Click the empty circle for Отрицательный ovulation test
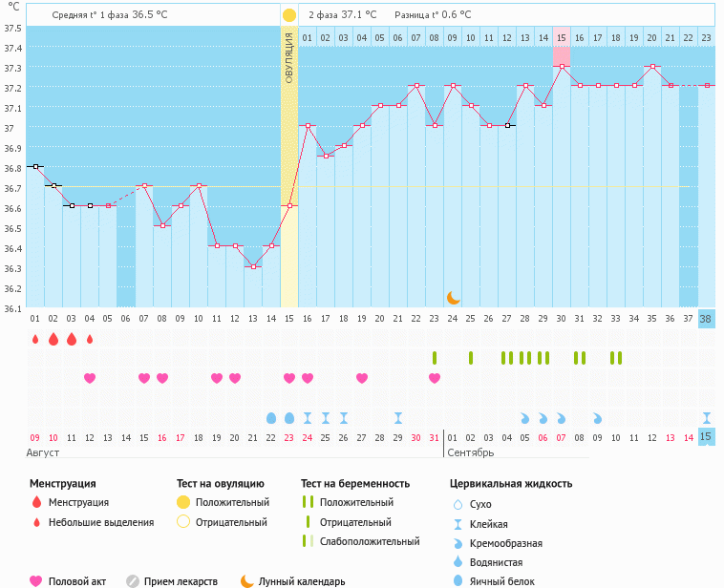Image resolution: width=724 pixels, height=588 pixels. 183,522
